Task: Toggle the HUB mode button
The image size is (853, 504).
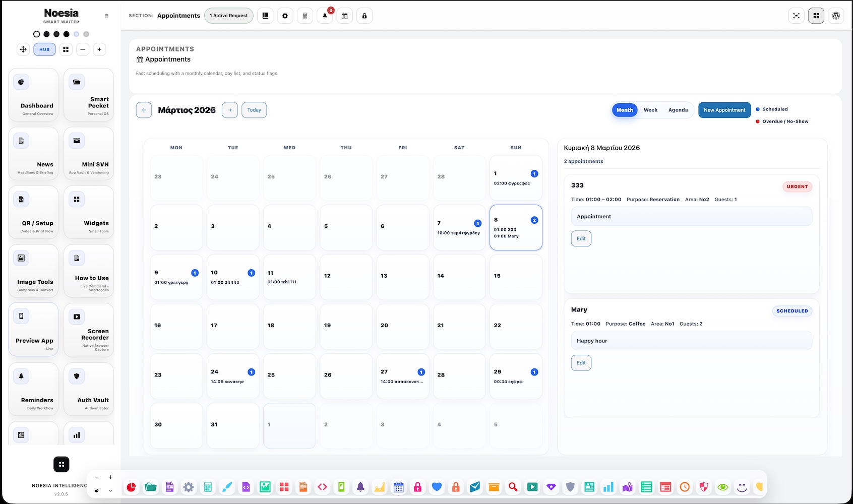Action: tap(44, 49)
